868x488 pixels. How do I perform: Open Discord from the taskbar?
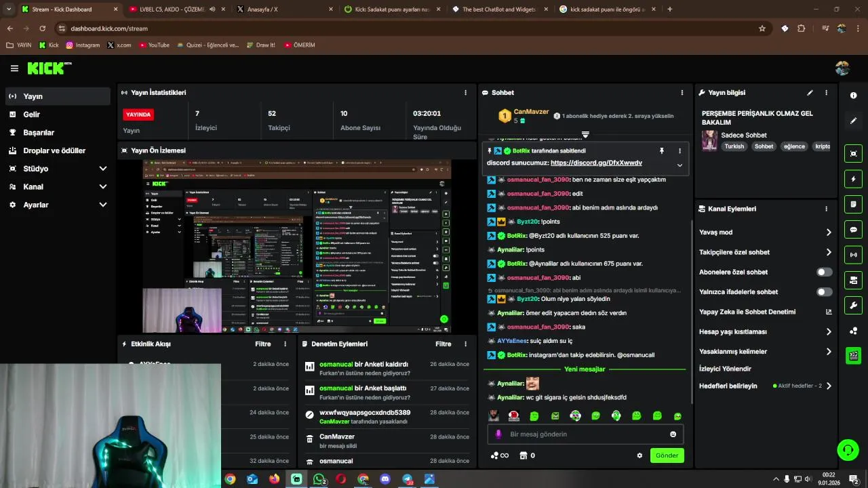(385, 479)
